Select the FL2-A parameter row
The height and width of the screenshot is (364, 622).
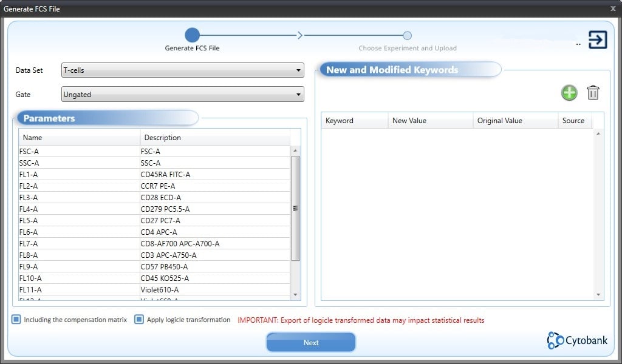154,186
